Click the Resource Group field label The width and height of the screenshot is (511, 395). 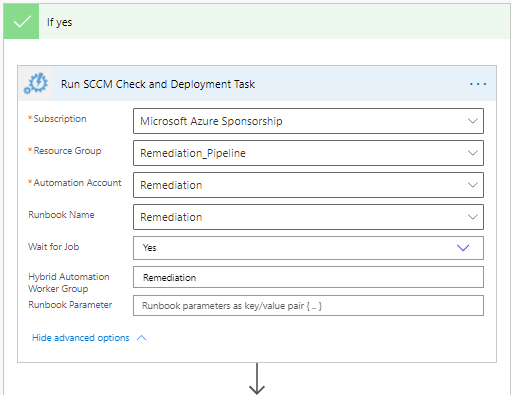[67, 151]
